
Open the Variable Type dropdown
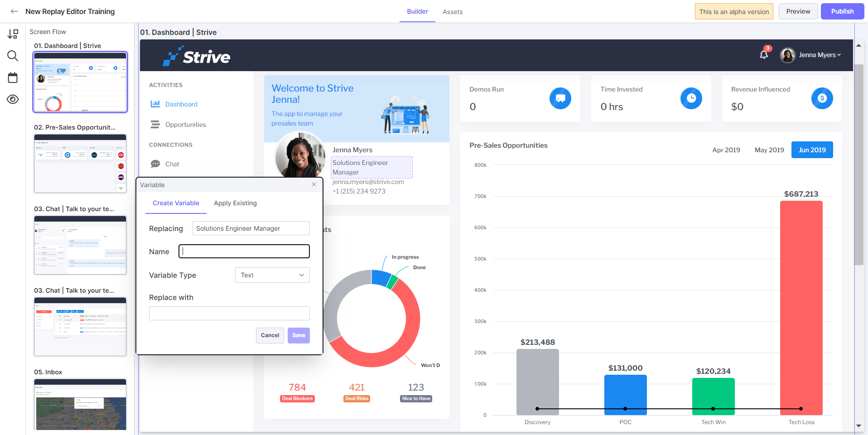pos(272,275)
